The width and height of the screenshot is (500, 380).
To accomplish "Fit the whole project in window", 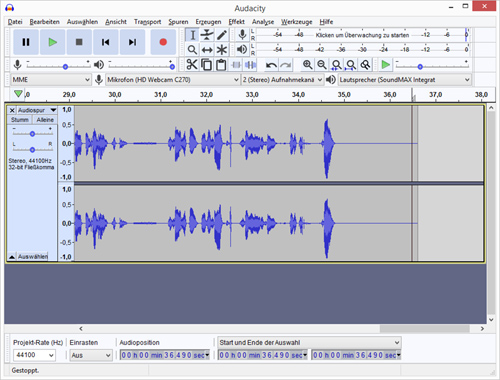I will 351,65.
